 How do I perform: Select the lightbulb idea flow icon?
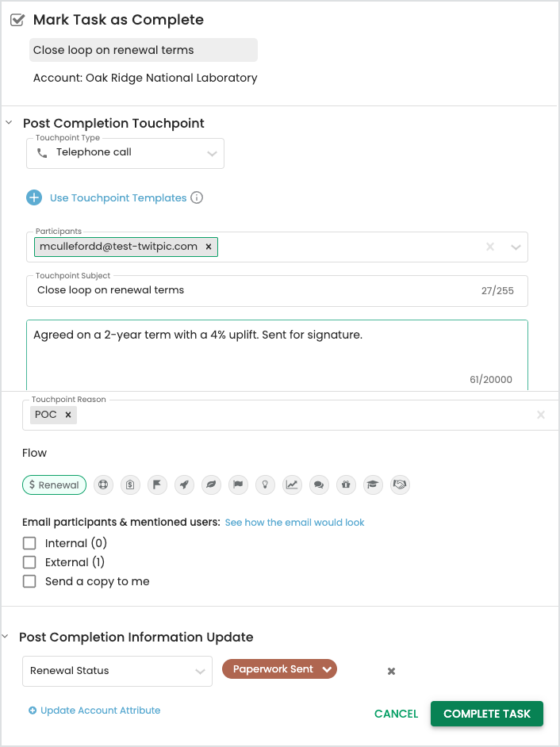[x=265, y=485]
